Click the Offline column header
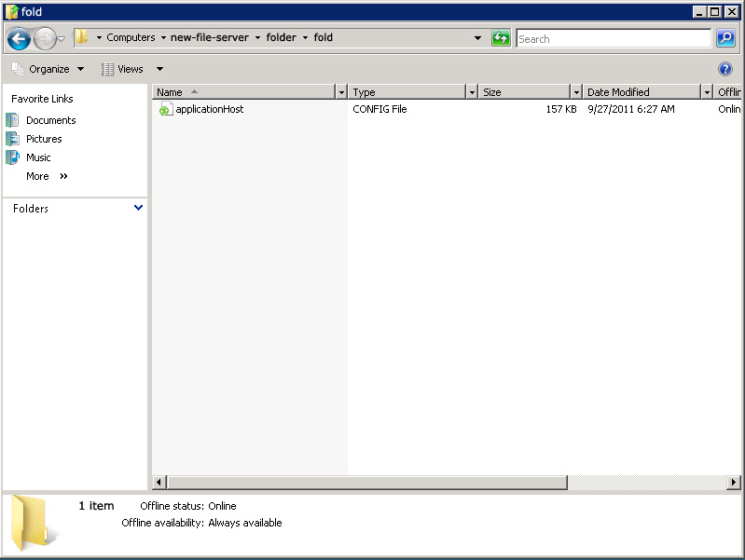Viewport: 745px width, 560px height. pyautogui.click(x=728, y=91)
